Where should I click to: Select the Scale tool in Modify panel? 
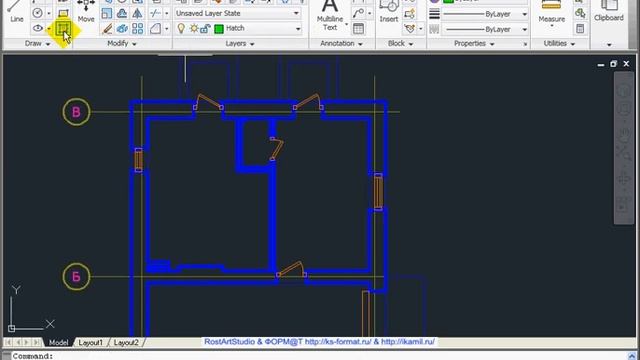(107, 13)
